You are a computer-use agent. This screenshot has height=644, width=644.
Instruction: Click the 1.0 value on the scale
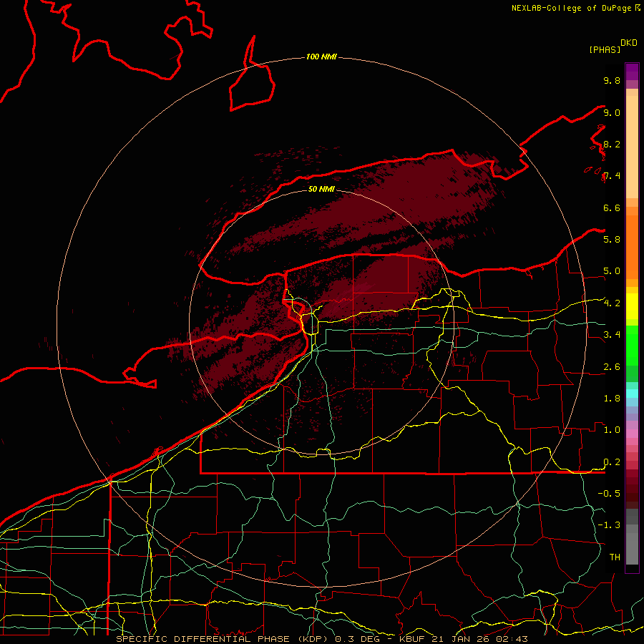click(612, 429)
